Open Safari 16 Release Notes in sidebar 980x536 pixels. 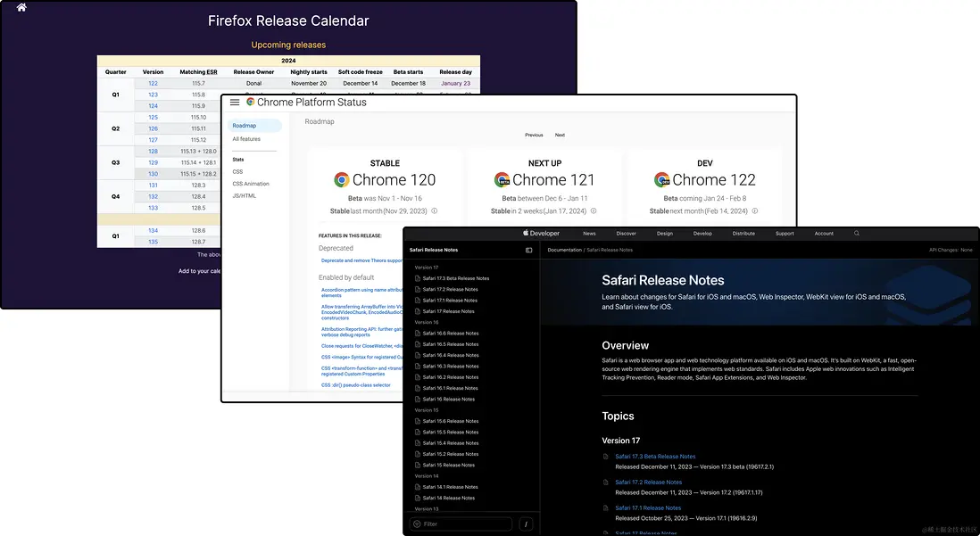tap(448, 400)
